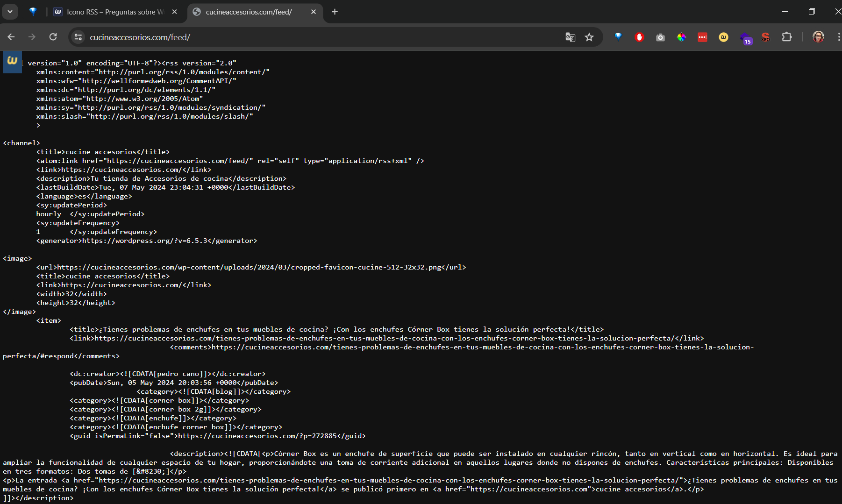The image size is (842, 504).
Task: Click the guid ?p=272885 line
Action: tap(218, 436)
